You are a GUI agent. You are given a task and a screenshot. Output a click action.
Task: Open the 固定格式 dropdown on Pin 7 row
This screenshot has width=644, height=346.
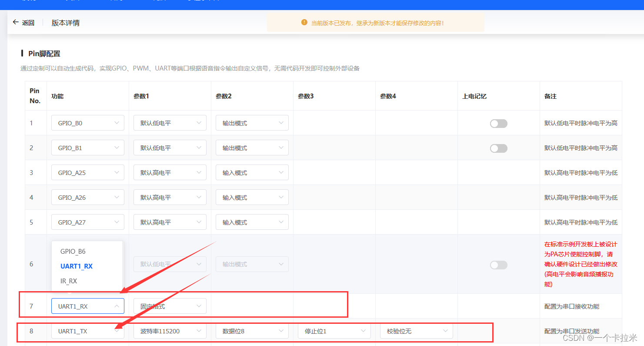pos(170,306)
